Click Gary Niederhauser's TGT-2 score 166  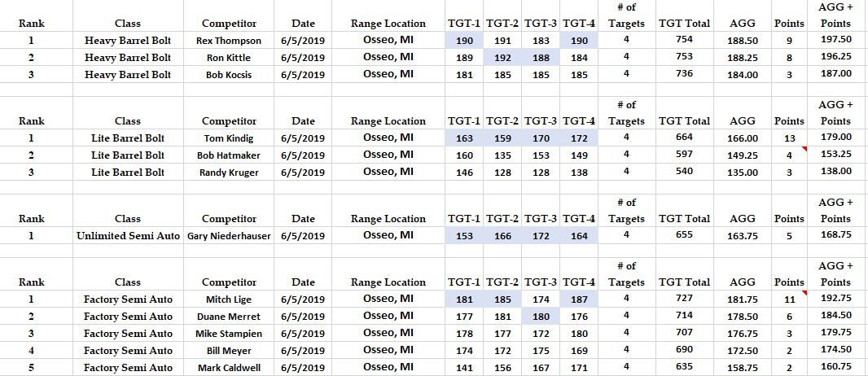[502, 236]
